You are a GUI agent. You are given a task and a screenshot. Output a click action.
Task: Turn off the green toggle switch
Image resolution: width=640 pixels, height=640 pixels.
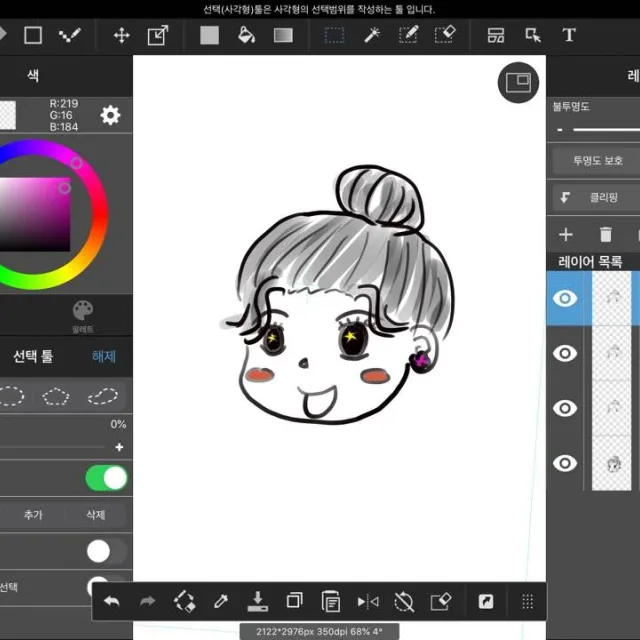point(107,478)
